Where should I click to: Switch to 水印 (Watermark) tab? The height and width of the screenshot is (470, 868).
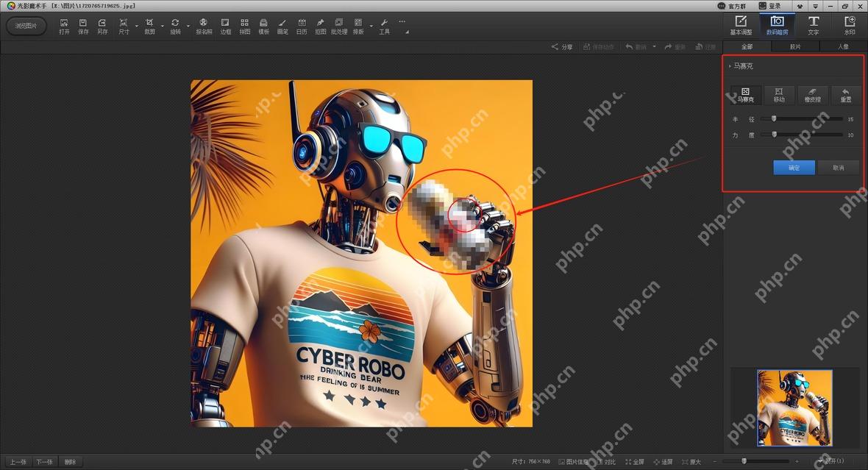[849, 26]
